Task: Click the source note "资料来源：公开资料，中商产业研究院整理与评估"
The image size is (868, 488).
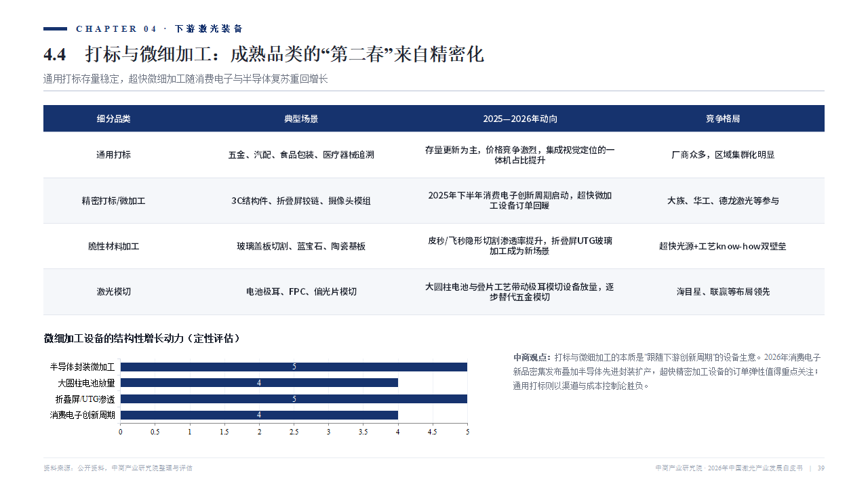Action: [x=118, y=468]
